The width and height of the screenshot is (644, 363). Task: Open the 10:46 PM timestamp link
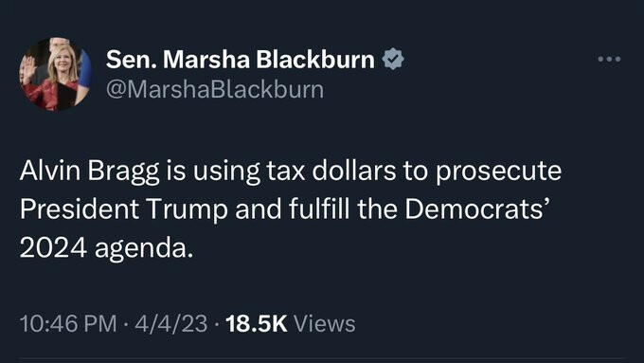click(x=68, y=323)
